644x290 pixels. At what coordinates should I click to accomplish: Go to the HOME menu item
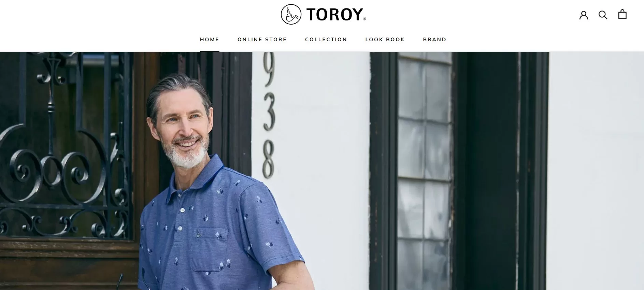[x=210, y=40]
